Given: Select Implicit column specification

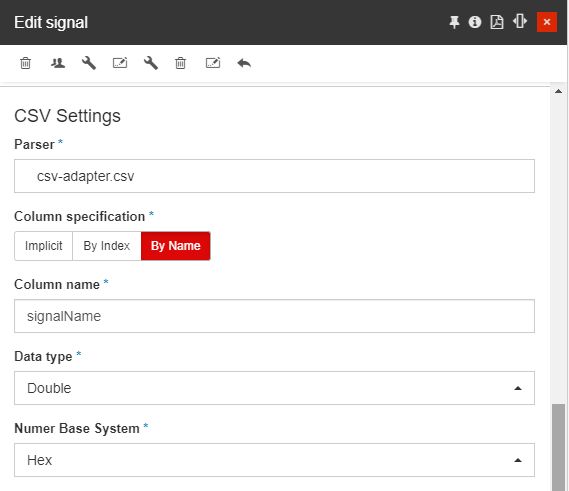Looking at the screenshot, I should [x=44, y=246].
